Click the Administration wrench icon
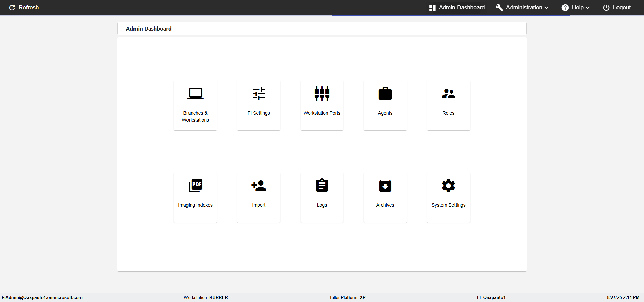The width and height of the screenshot is (644, 302). point(499,7)
